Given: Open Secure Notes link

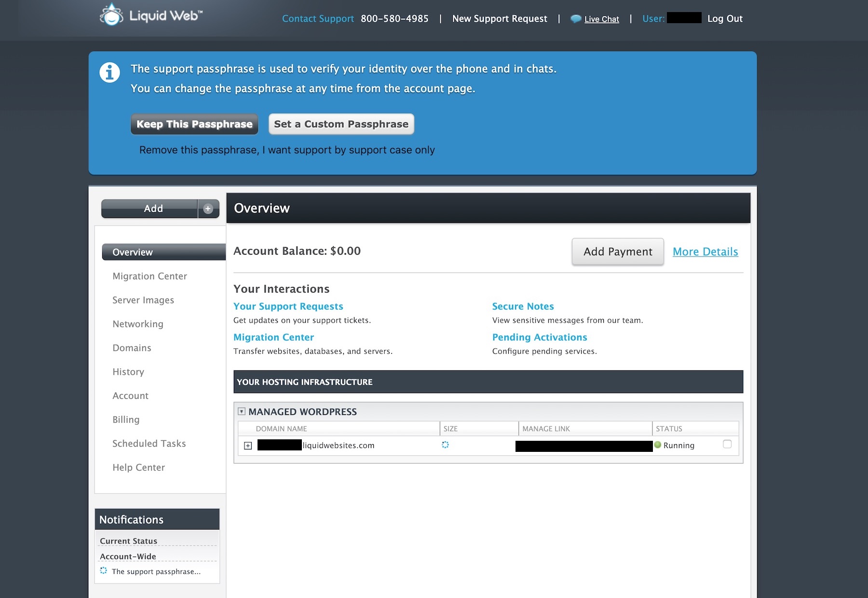Looking at the screenshot, I should coord(523,306).
